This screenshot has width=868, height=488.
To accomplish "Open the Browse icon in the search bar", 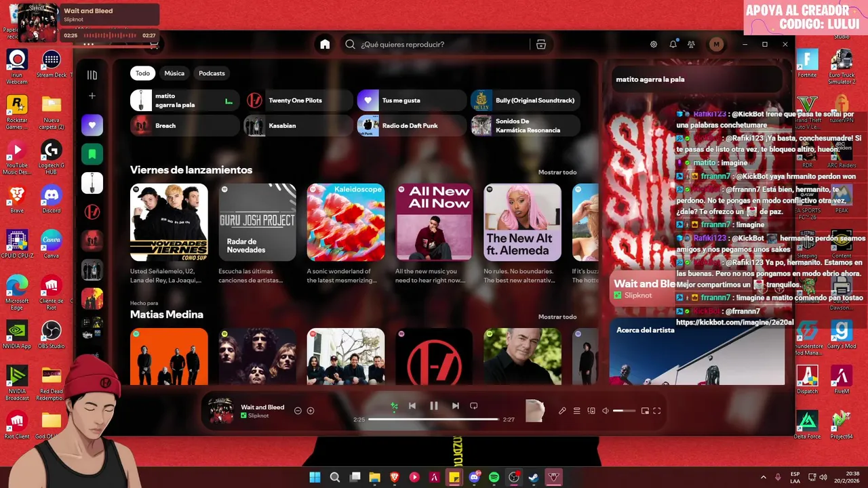I will click(540, 44).
